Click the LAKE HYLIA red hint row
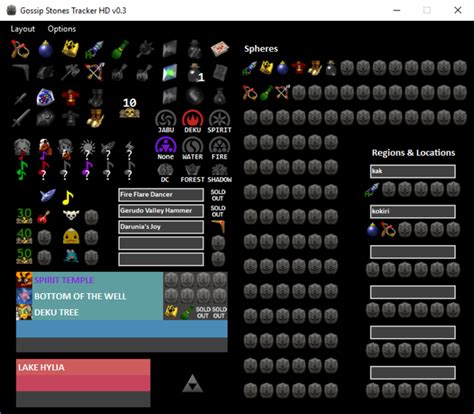This screenshot has height=414, width=474. [83, 367]
